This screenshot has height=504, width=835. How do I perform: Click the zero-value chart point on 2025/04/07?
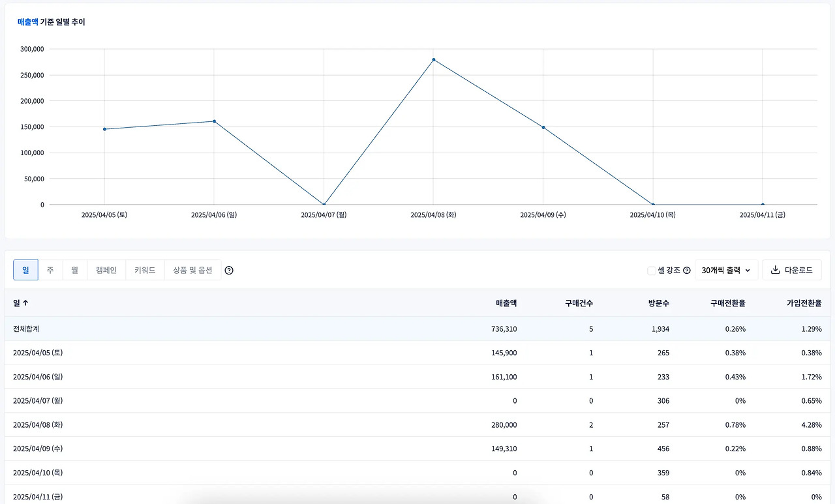[x=324, y=205]
